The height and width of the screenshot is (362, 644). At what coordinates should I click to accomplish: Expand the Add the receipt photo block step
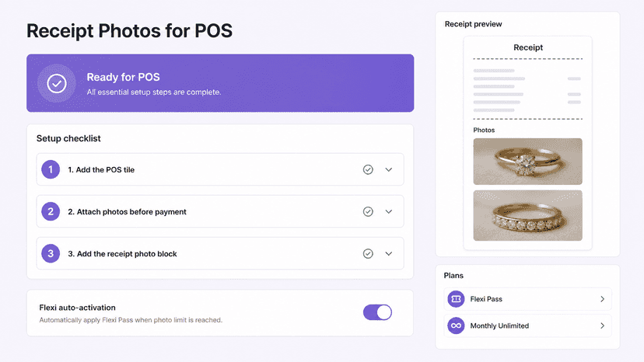389,254
